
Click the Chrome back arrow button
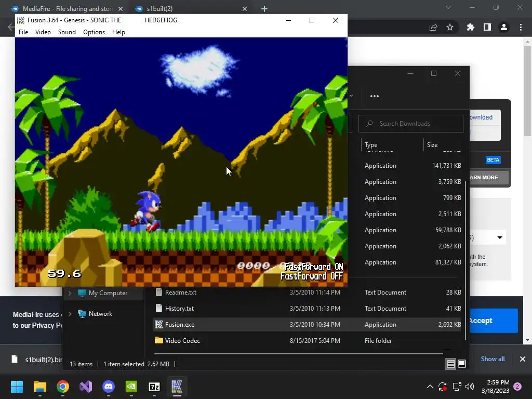(x=11, y=27)
